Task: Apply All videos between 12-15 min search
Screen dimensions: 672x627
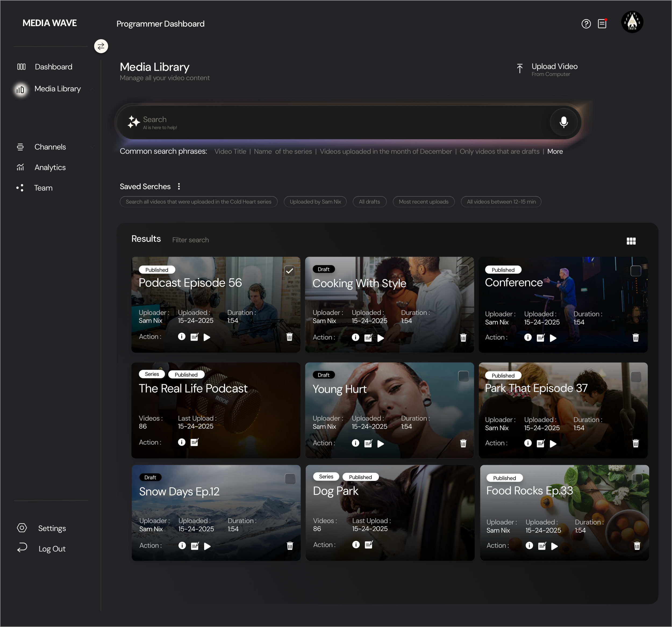Action: (x=501, y=202)
